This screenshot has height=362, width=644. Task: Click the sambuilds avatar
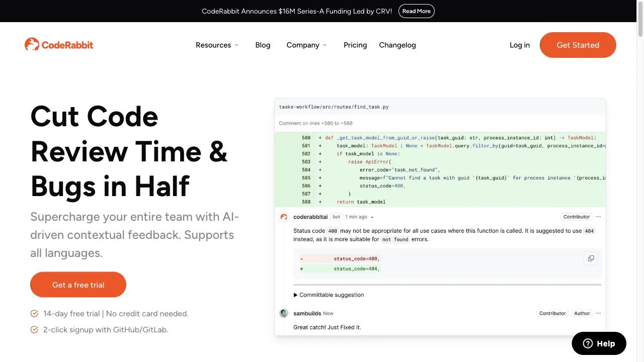tap(284, 313)
